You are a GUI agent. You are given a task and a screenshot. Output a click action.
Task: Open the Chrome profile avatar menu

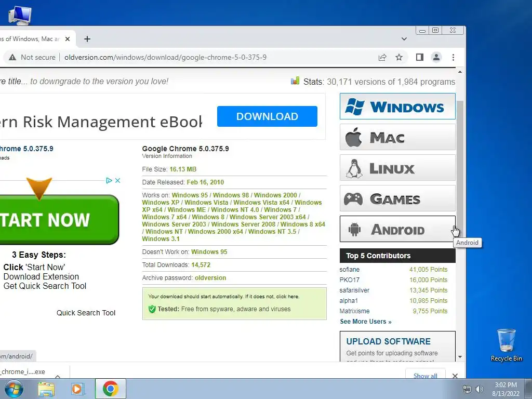(x=436, y=57)
